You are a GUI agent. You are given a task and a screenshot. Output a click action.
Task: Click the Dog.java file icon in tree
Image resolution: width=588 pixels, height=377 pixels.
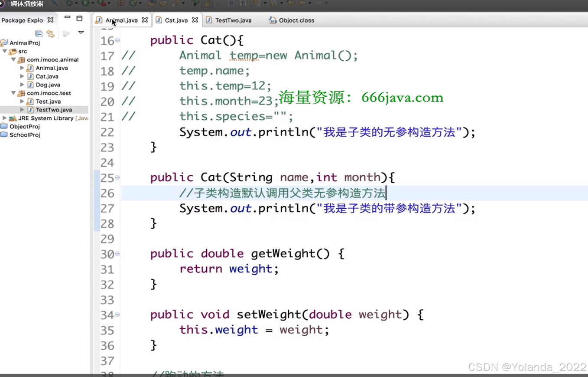pyautogui.click(x=30, y=85)
